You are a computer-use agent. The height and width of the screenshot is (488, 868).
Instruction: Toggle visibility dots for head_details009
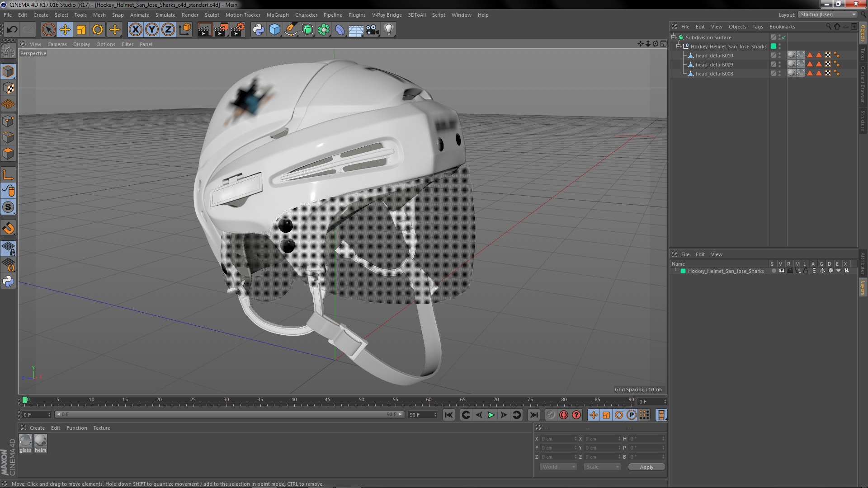[x=779, y=65]
